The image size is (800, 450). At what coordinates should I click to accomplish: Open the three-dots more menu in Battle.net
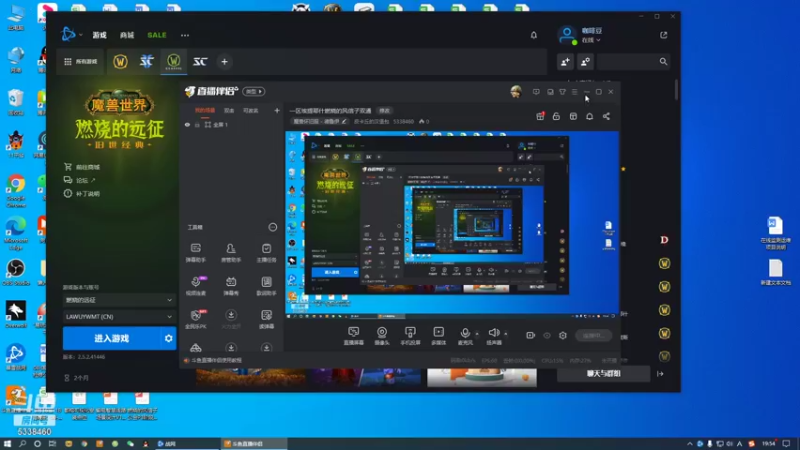click(x=185, y=35)
